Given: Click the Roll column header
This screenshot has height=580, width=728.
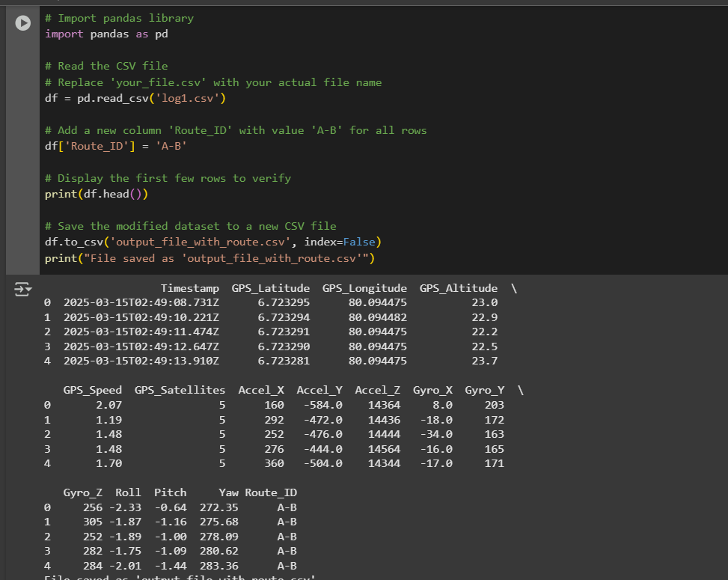Looking at the screenshot, I should 128,492.
